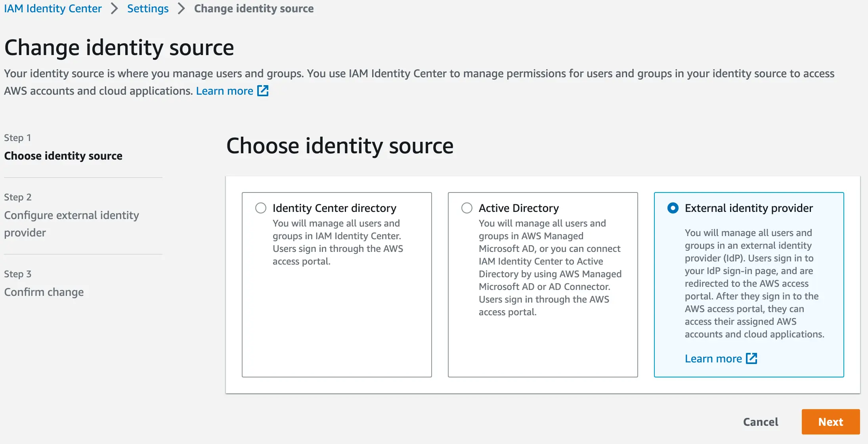Image resolution: width=868 pixels, height=444 pixels.
Task: Select Step 3 Confirm change
Action: [44, 292]
